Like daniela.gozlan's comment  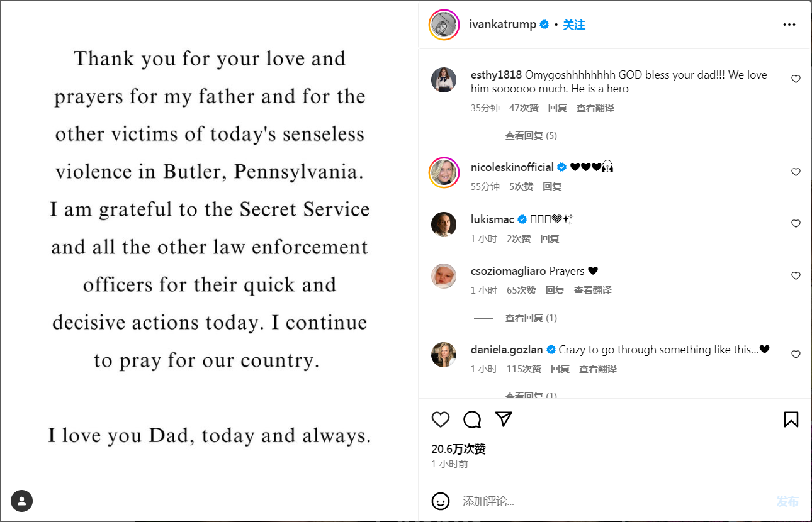[x=796, y=355]
